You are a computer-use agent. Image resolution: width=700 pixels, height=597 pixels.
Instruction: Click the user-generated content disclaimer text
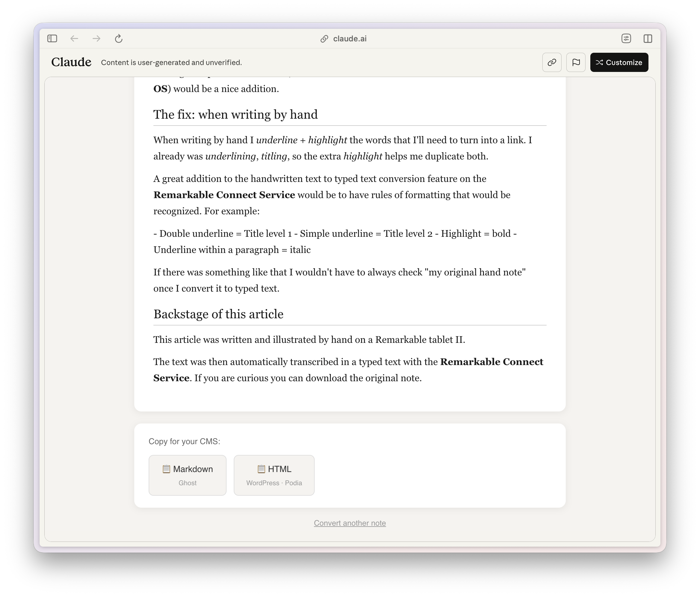pyautogui.click(x=171, y=63)
